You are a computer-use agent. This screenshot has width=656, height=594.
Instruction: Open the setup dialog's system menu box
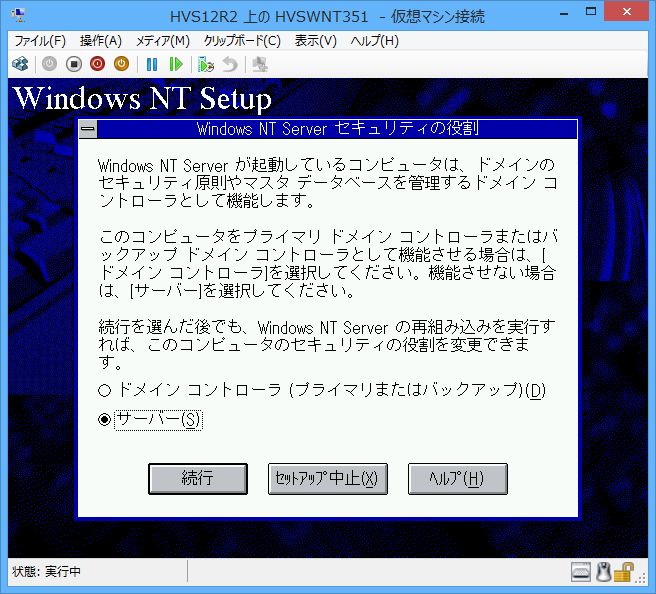click(x=88, y=129)
